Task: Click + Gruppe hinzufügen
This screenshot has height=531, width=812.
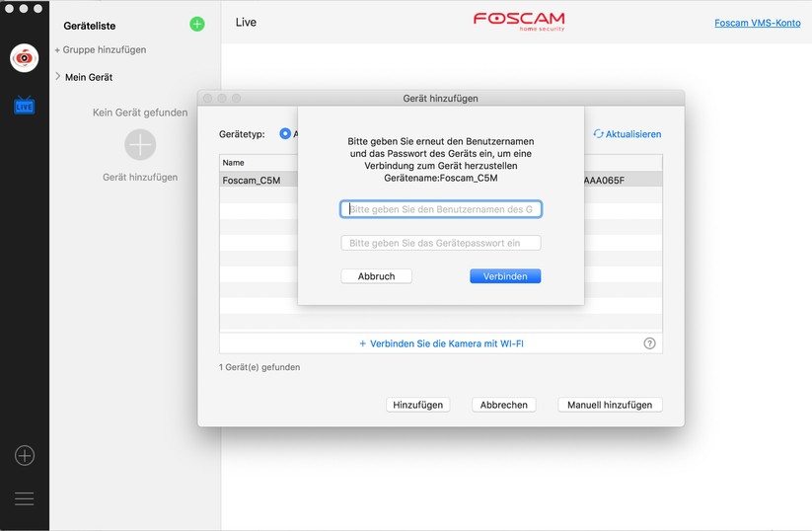Action: pyautogui.click(x=101, y=49)
